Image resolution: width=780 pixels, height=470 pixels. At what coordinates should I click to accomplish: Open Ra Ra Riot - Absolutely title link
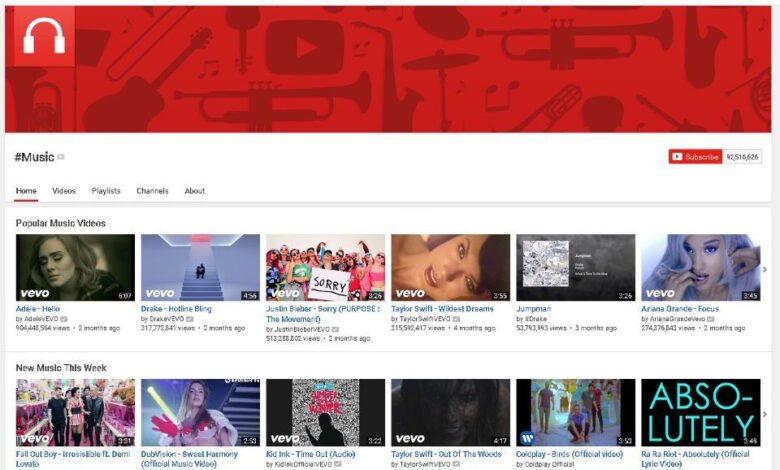coord(695,459)
